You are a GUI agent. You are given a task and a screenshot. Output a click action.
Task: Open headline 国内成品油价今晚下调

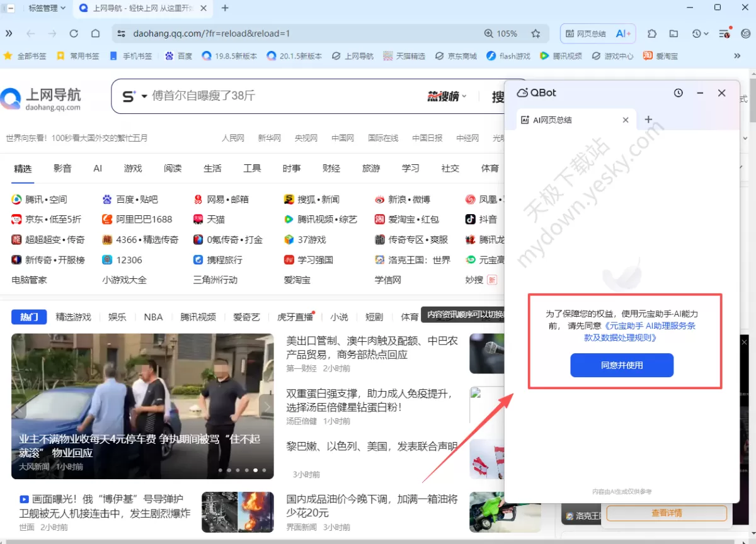coord(372,506)
